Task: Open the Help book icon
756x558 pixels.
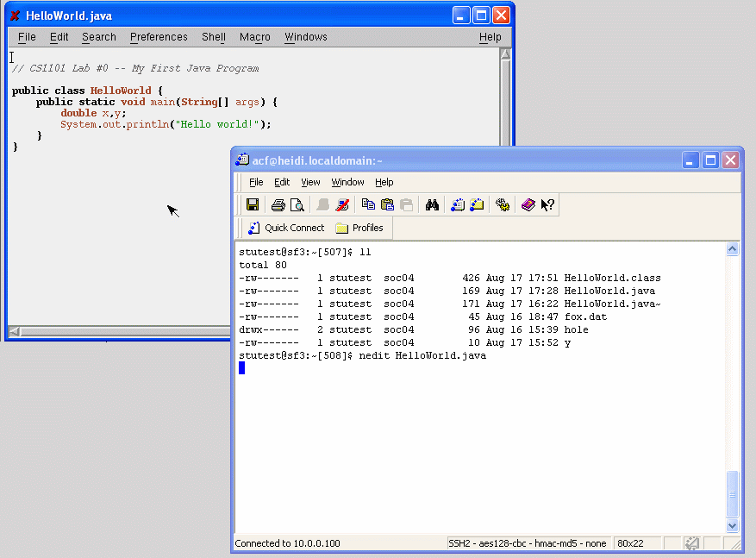Action: 528,205
